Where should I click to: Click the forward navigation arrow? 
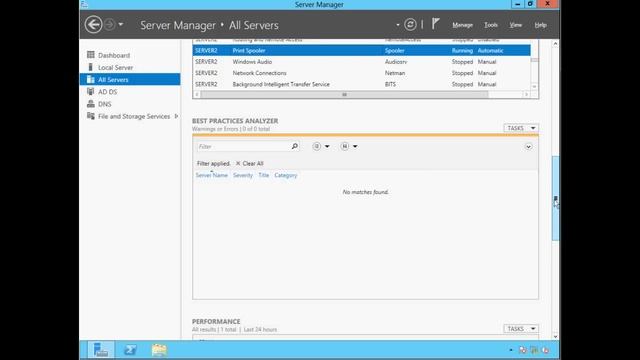coord(109,24)
